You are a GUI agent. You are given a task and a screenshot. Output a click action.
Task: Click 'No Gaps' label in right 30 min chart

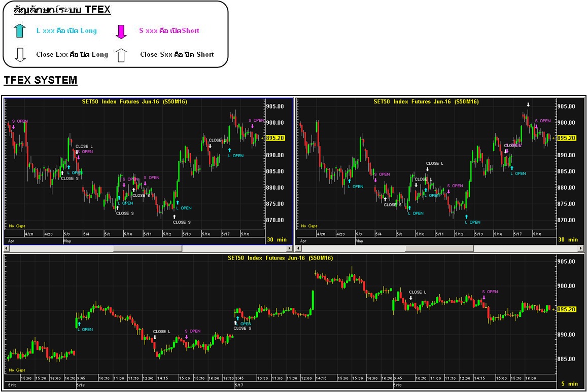point(309,226)
